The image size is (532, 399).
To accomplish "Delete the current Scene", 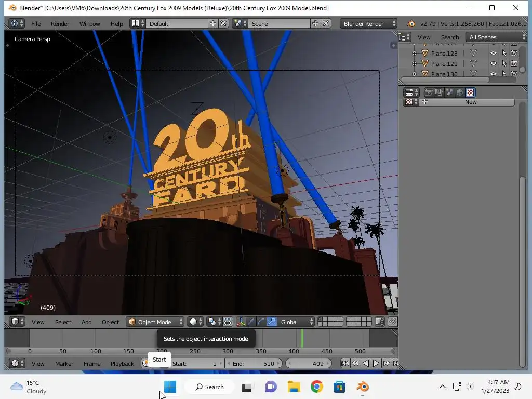I will pos(326,23).
